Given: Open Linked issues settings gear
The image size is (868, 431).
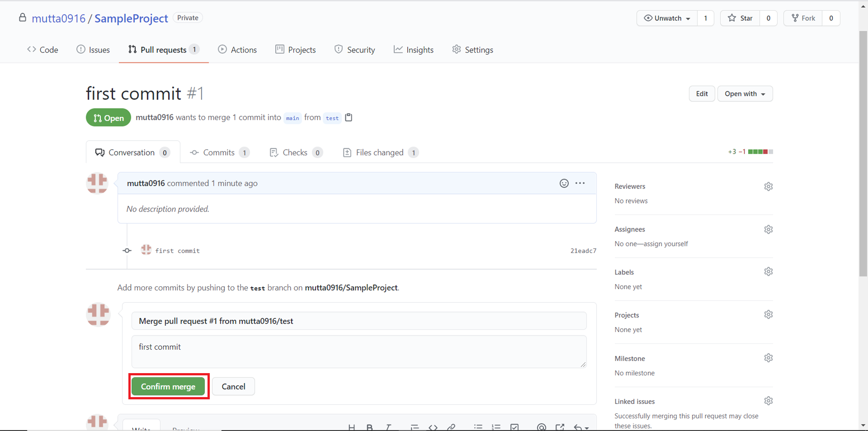Looking at the screenshot, I should click(x=769, y=401).
